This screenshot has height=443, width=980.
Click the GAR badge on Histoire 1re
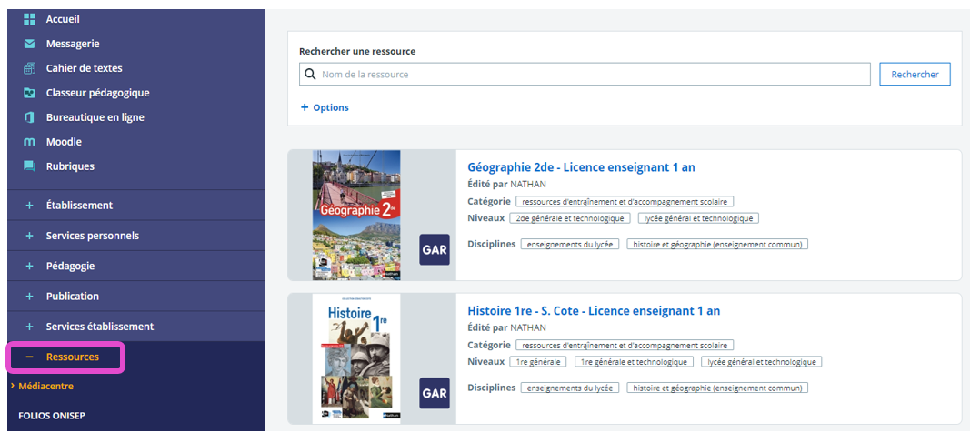pyautogui.click(x=435, y=393)
